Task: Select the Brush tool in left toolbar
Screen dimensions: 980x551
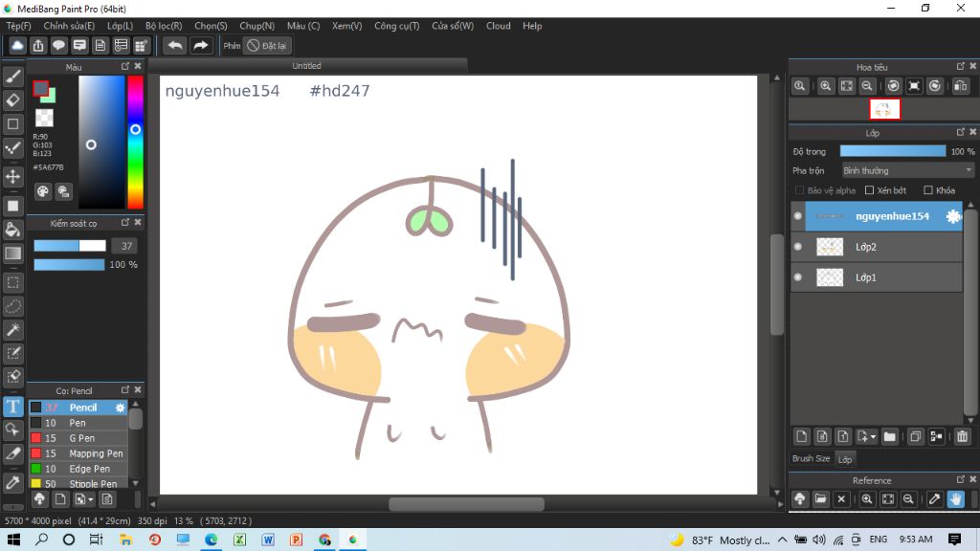Action: point(13,77)
